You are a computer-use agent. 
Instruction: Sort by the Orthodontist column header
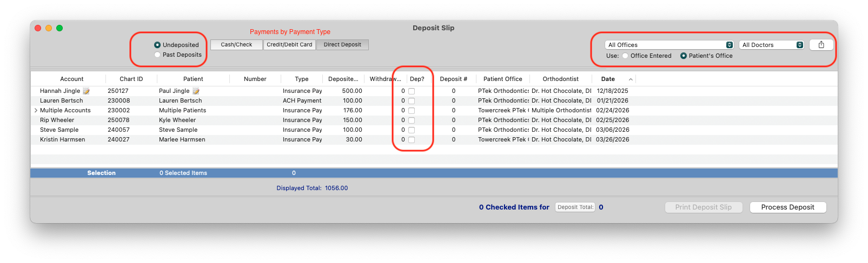[x=561, y=79]
